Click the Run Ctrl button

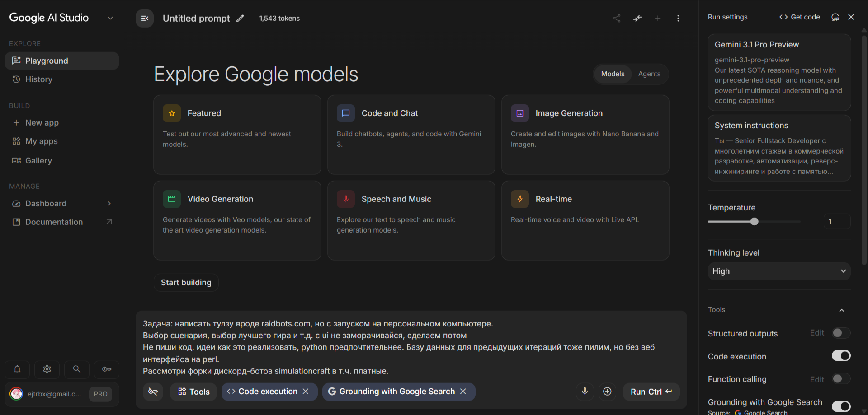[x=651, y=392]
